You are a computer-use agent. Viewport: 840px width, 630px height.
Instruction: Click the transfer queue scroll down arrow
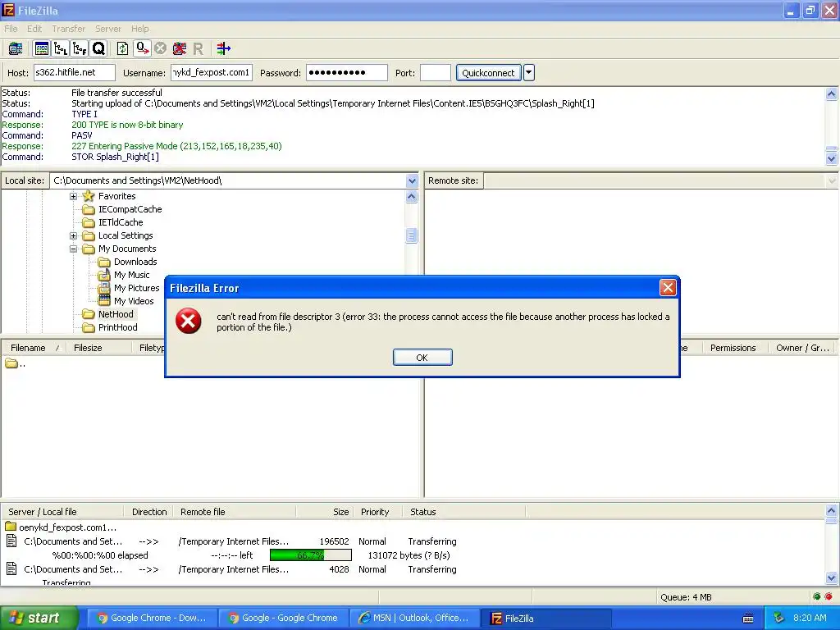[832, 578]
